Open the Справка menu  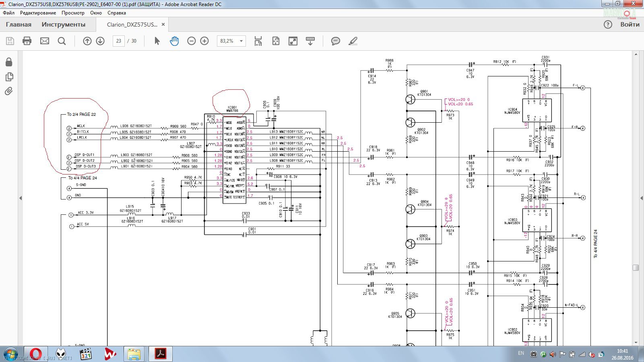117,13
